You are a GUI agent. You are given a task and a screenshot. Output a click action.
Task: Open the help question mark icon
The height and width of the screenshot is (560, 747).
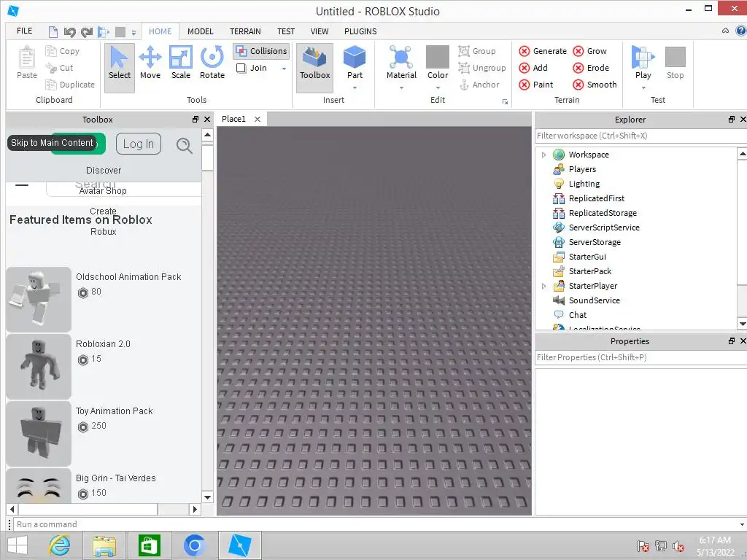pyautogui.click(x=741, y=31)
